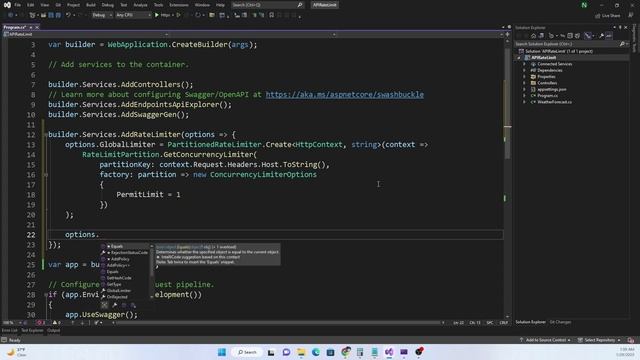Select appsettings.json in Solution Explorer
The image size is (640, 360).
coord(551,89)
